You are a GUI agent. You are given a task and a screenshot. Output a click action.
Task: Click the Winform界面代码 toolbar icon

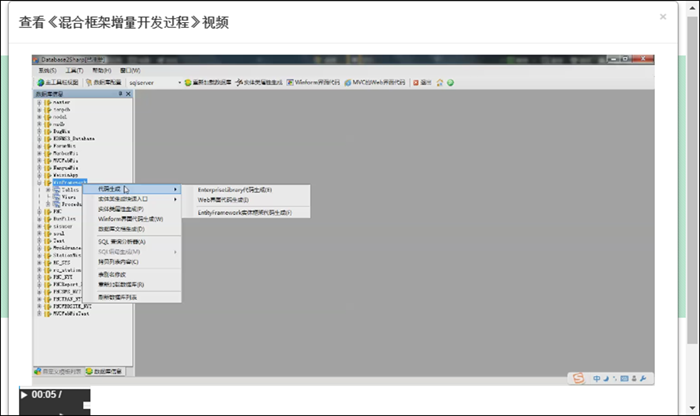[290, 82]
